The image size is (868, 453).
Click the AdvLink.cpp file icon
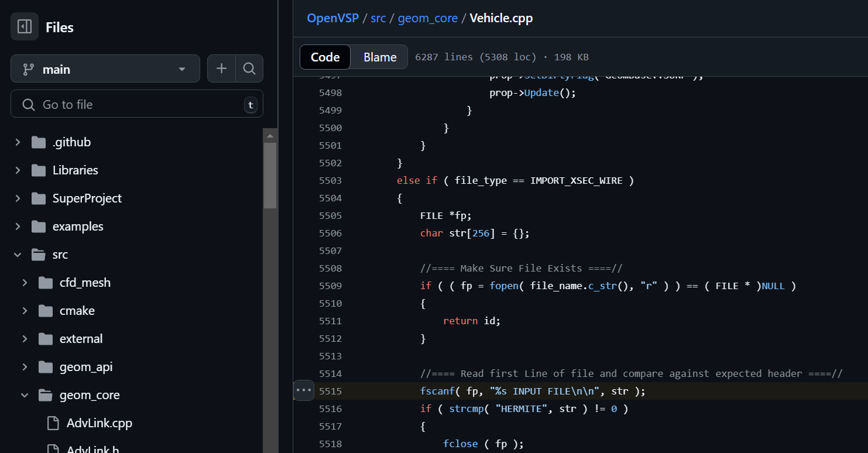pyautogui.click(x=53, y=423)
